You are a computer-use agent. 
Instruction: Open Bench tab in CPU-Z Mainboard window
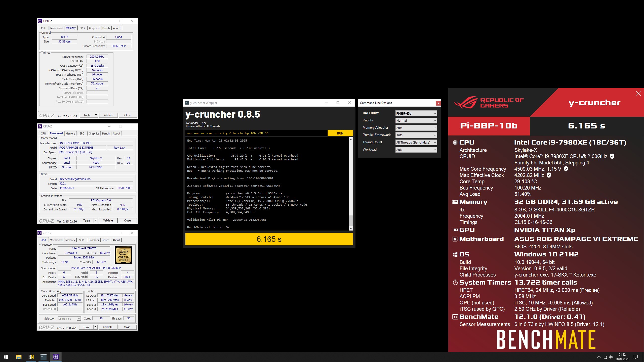106,133
